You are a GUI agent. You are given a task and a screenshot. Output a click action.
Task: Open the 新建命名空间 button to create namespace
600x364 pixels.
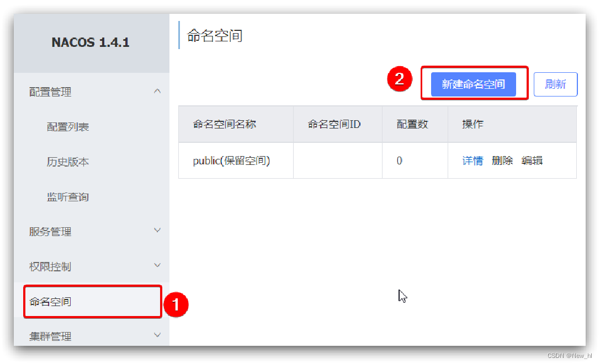click(473, 83)
